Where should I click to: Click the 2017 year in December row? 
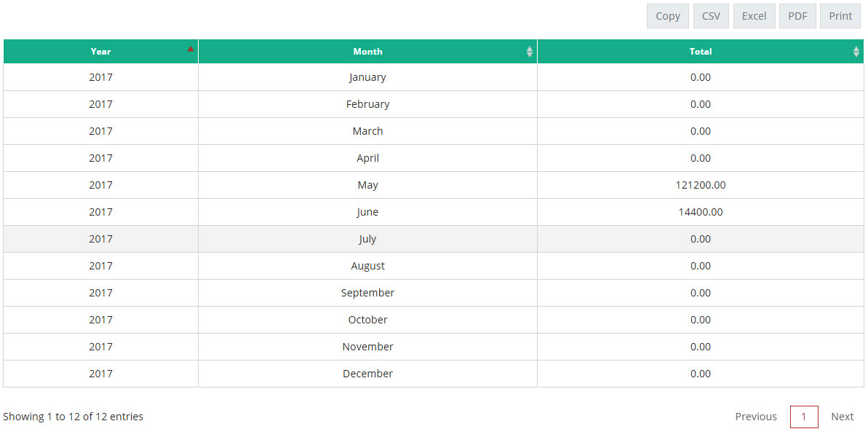(100, 374)
